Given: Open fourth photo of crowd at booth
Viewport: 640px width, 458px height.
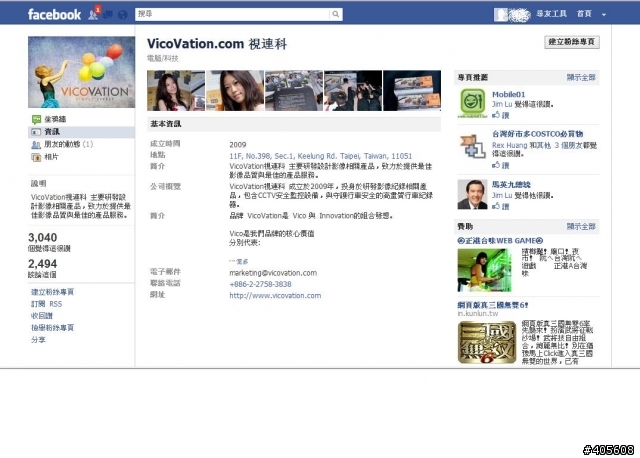Looking at the screenshot, I should (x=353, y=90).
